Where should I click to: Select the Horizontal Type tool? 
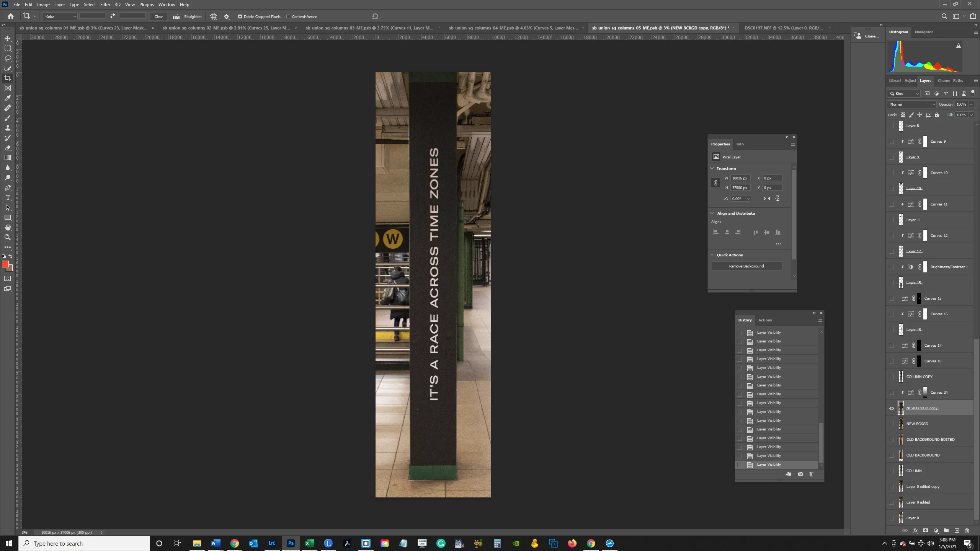(x=8, y=197)
